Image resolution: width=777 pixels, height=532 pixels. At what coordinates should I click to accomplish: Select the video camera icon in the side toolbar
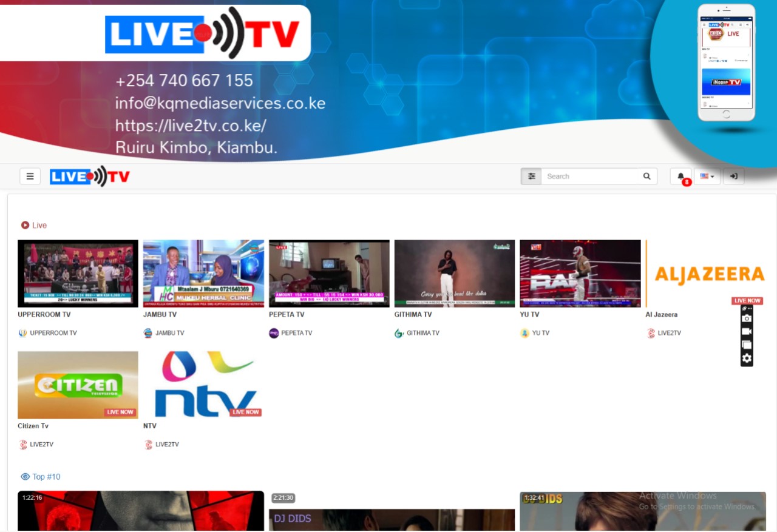coord(746,331)
